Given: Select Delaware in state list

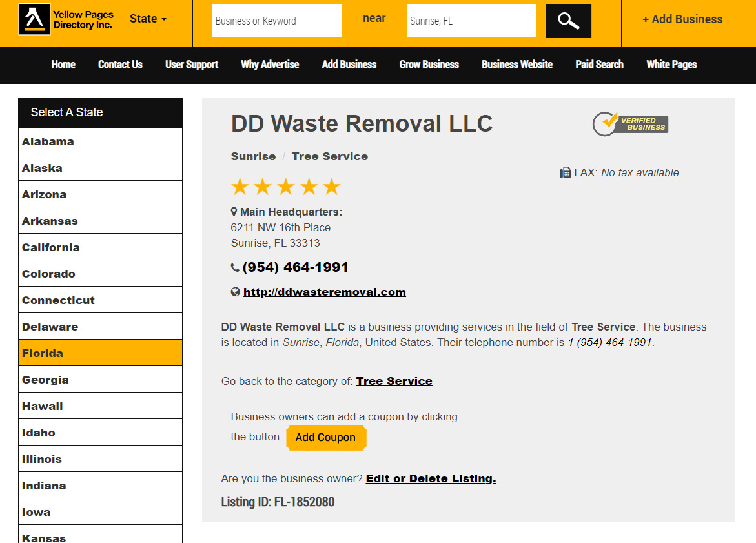Looking at the screenshot, I should coord(100,327).
